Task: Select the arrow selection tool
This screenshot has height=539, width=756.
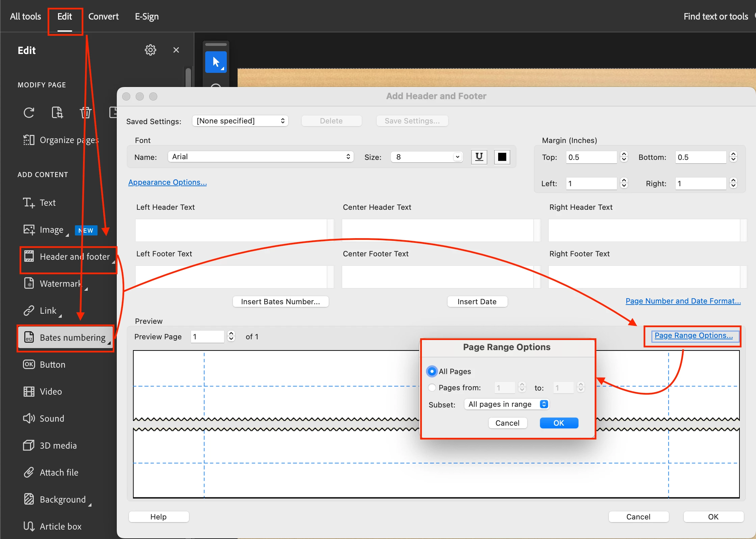Action: coord(216,62)
